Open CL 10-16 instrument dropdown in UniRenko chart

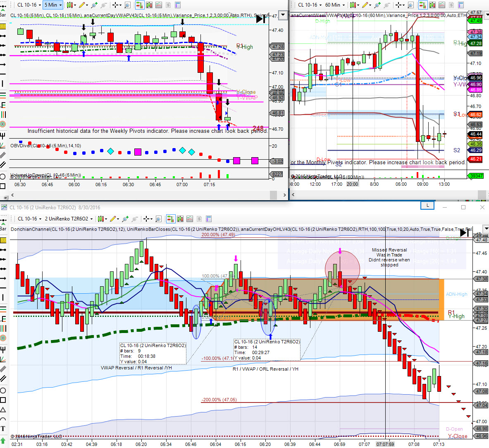point(29,219)
